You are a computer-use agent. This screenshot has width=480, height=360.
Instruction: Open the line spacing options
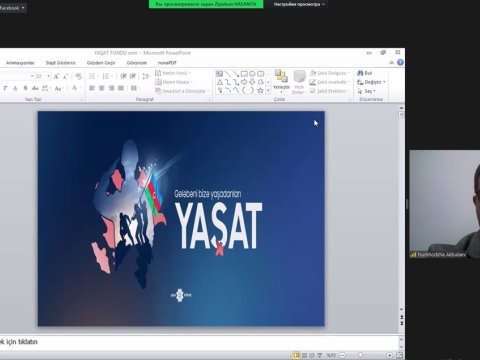tap(146, 77)
